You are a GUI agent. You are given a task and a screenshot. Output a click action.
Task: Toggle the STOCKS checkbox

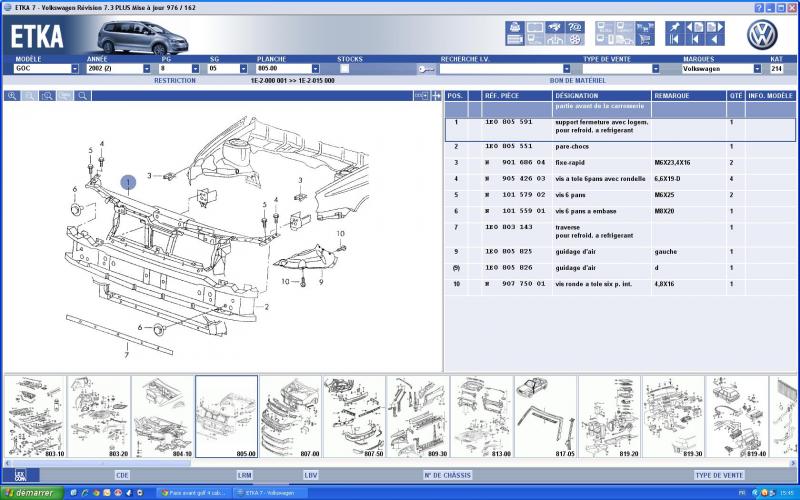click(x=344, y=68)
